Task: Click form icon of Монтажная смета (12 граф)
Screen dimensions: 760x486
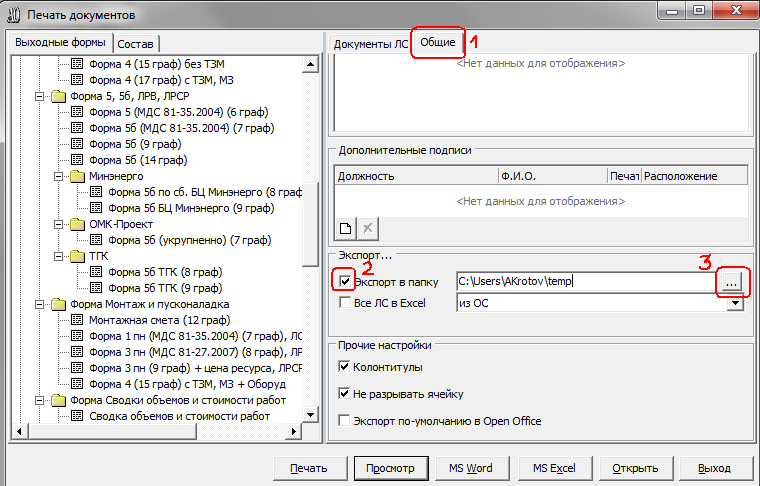Action: 77,320
